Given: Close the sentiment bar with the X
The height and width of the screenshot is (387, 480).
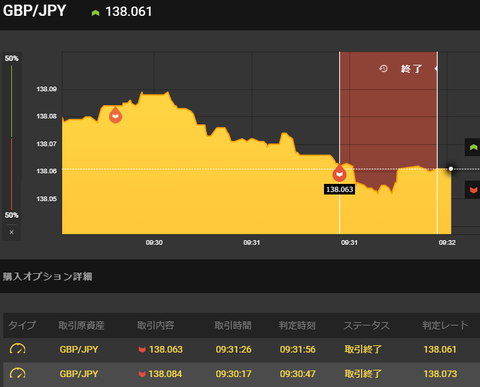Looking at the screenshot, I should [12, 232].
